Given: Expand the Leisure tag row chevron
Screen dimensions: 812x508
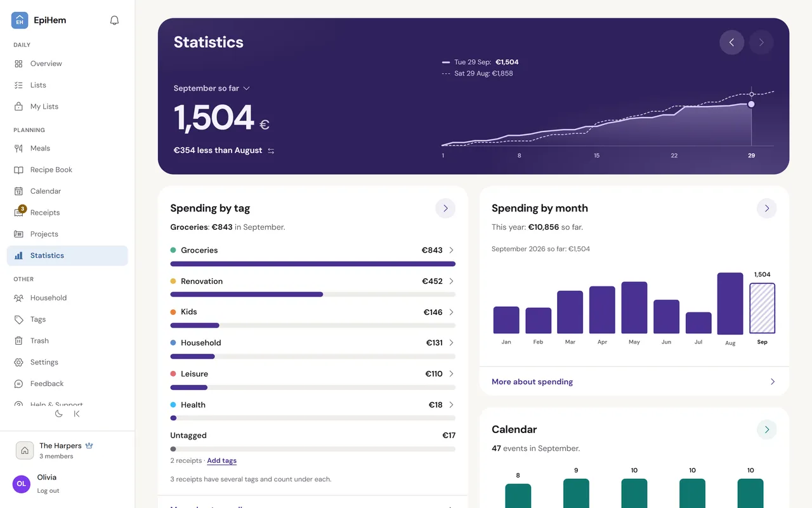Looking at the screenshot, I should [x=451, y=374].
